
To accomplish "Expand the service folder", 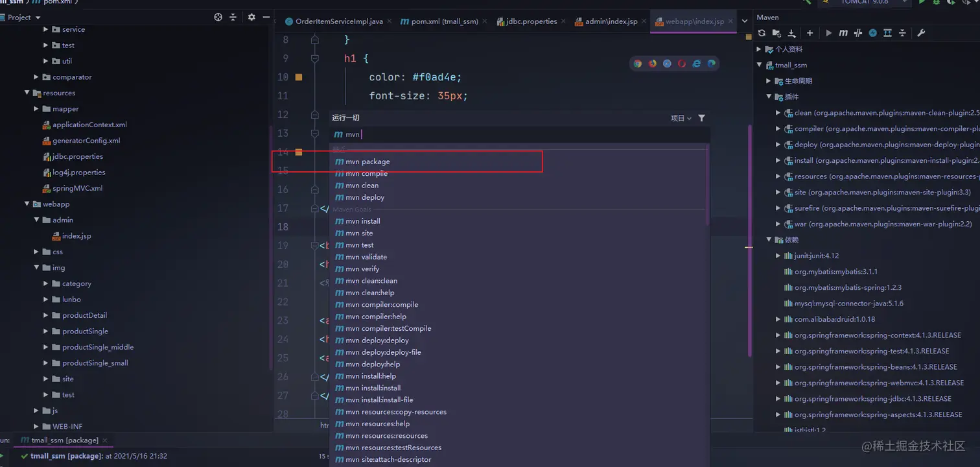I will [46, 29].
